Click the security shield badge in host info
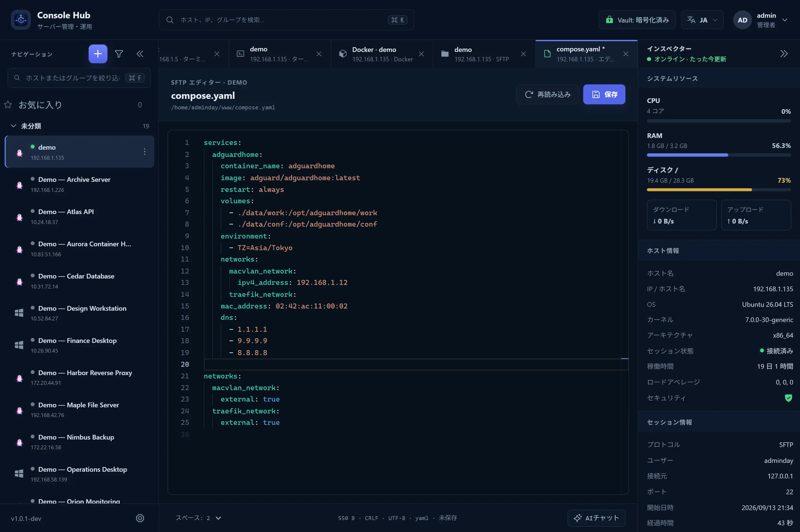This screenshot has height=532, width=800. click(x=788, y=398)
